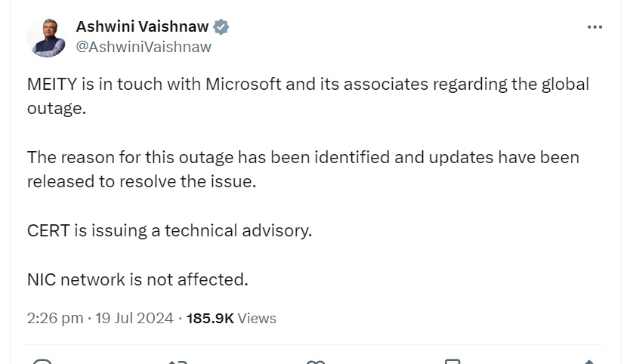This screenshot has width=633, height=364.
Task: Open the @AshwiniVaishnaw handle link
Action: [144, 47]
